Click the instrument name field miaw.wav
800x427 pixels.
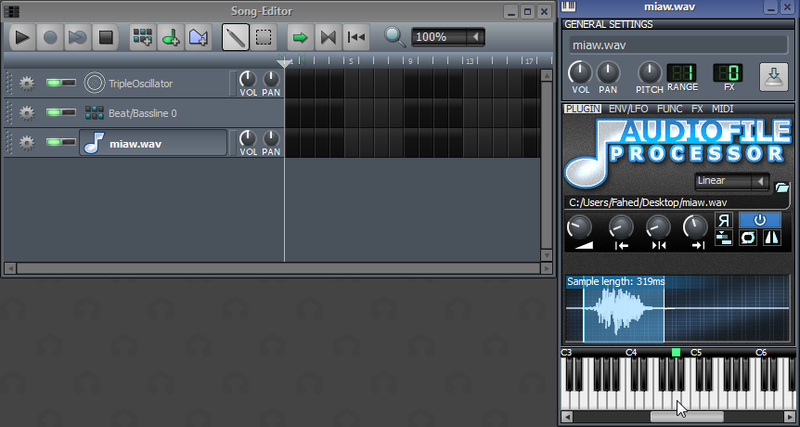point(679,45)
